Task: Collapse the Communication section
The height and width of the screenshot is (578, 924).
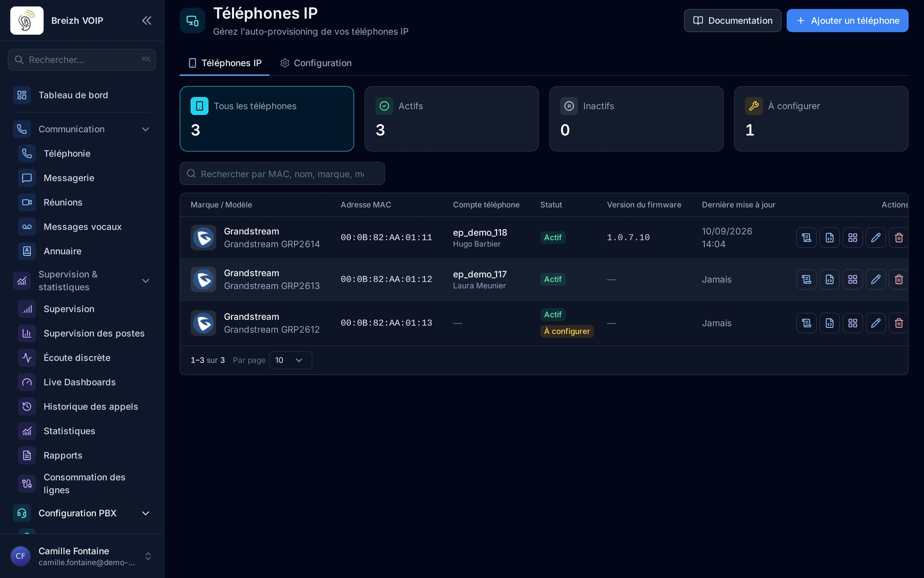Action: [x=82, y=129]
